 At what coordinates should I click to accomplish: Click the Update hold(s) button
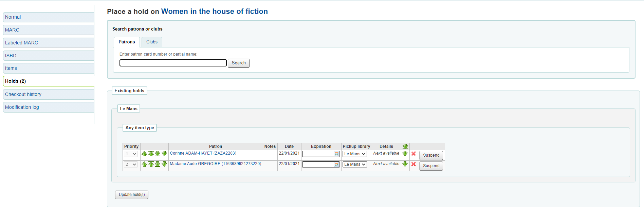[x=132, y=195]
